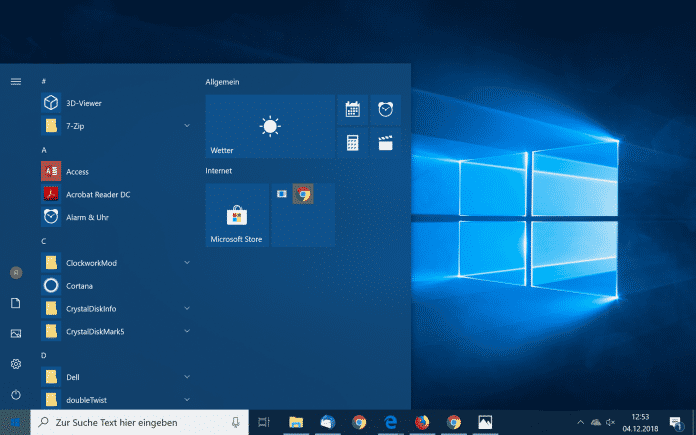Open Settings gear in Start sidebar
Screen dimensions: 696x435
[x=15, y=364]
